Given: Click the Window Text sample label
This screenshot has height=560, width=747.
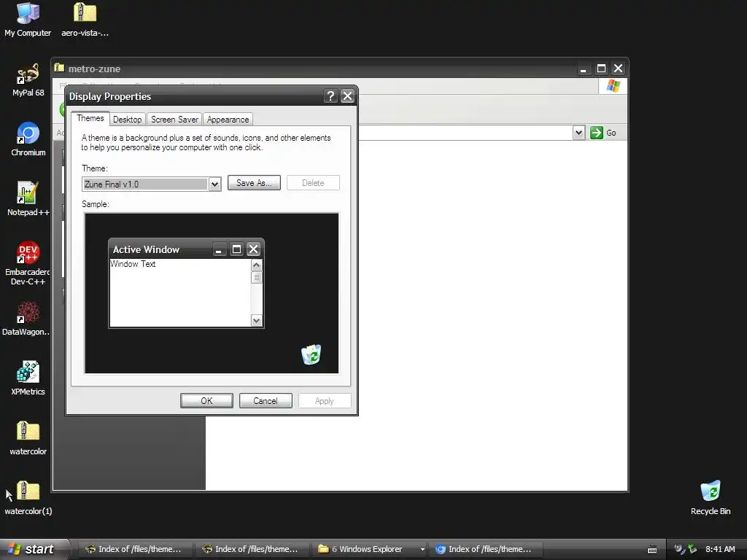Looking at the screenshot, I should [x=133, y=264].
